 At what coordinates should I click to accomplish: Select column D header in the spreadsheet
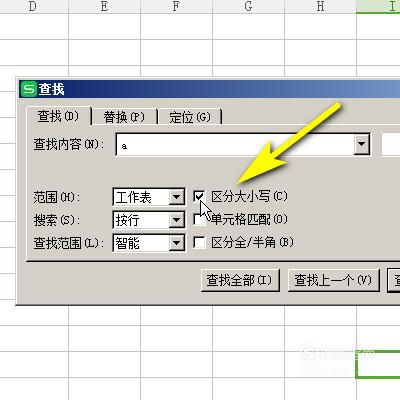(33, 7)
